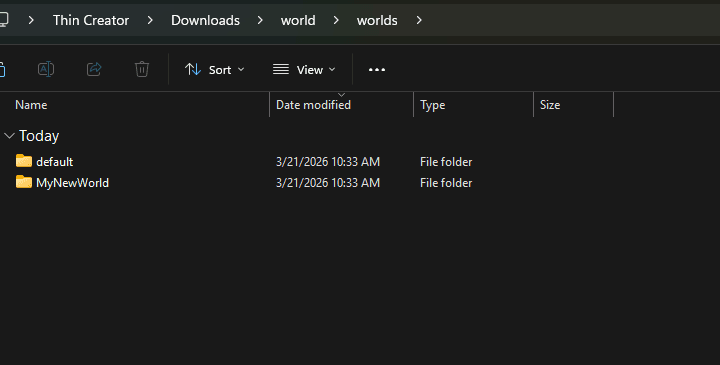
Task: Click the MyNewWorld folder icon
Action: (24, 182)
